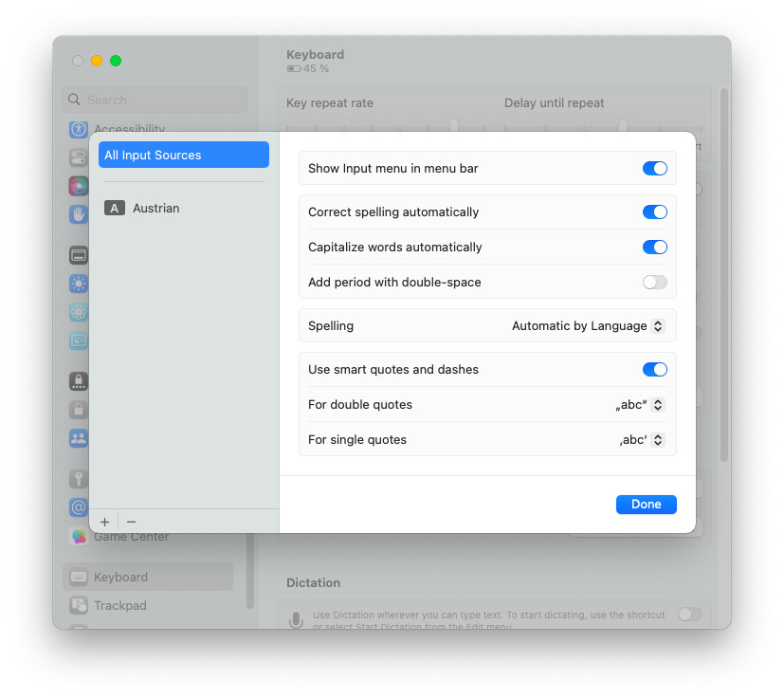
Task: Select All Input Sources in the list
Action: click(x=184, y=156)
